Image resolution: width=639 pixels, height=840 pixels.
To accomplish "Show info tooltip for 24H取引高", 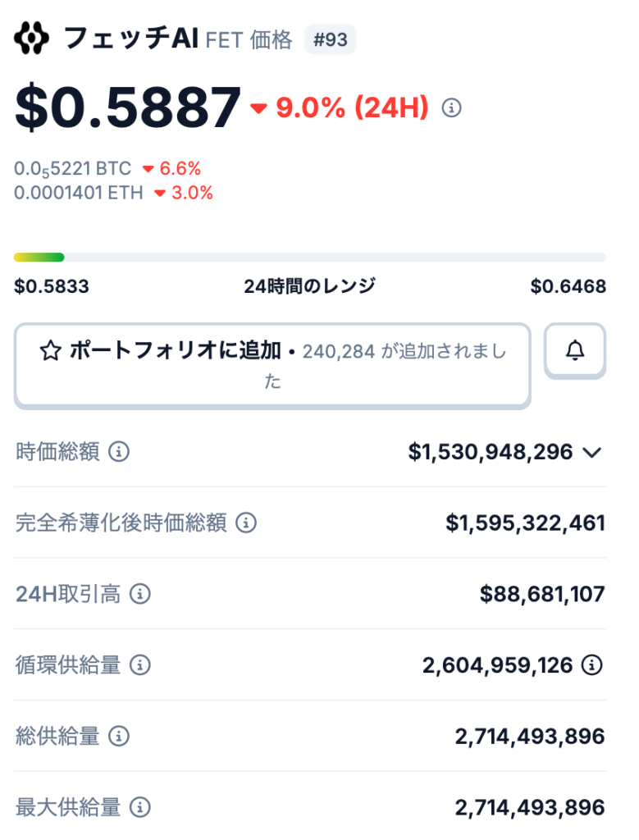I will coord(140,594).
